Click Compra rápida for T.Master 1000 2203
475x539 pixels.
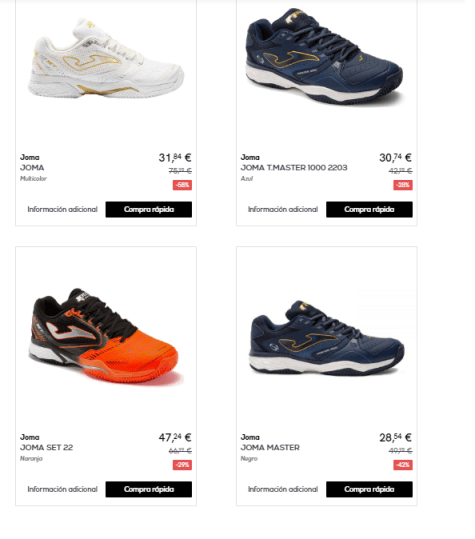(369, 209)
